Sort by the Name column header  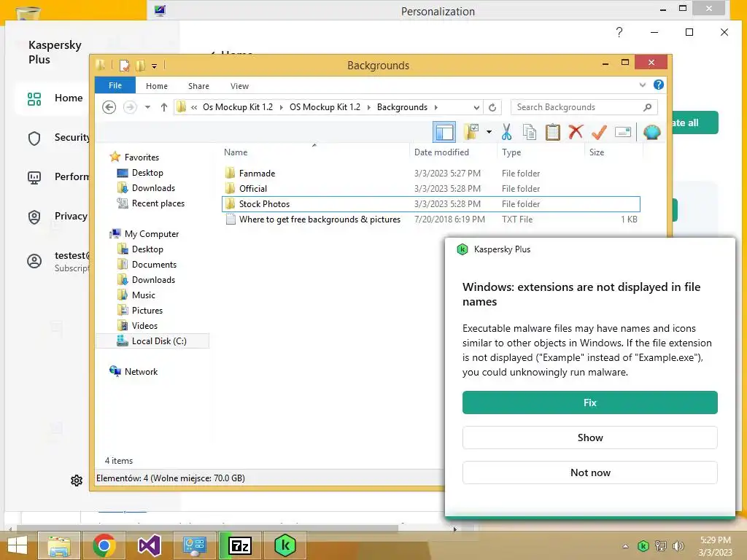[x=236, y=152]
